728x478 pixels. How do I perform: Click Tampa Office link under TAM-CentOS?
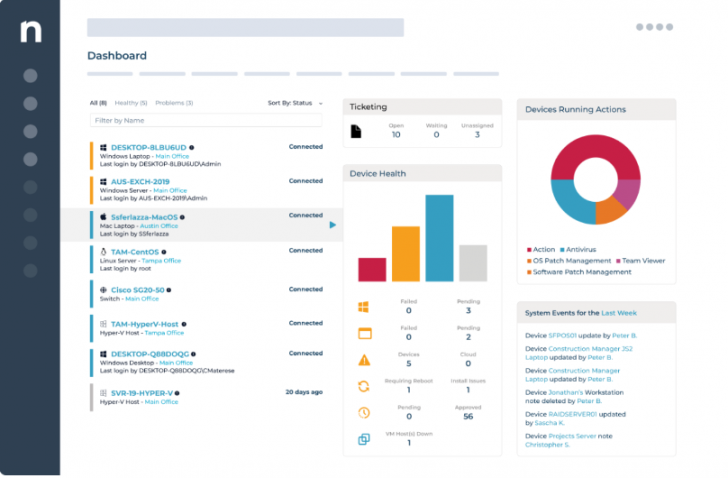[161, 261]
